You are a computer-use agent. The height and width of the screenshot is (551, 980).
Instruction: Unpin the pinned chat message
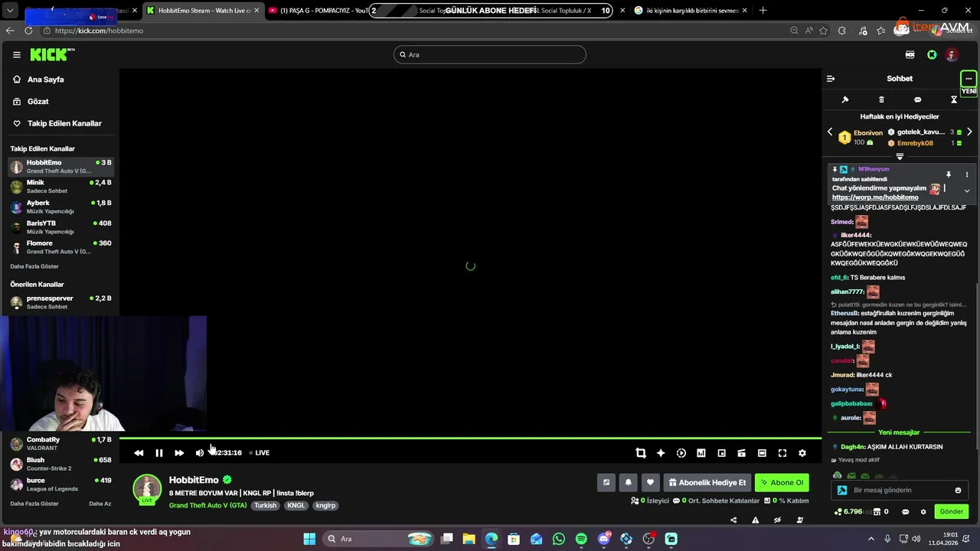(948, 174)
